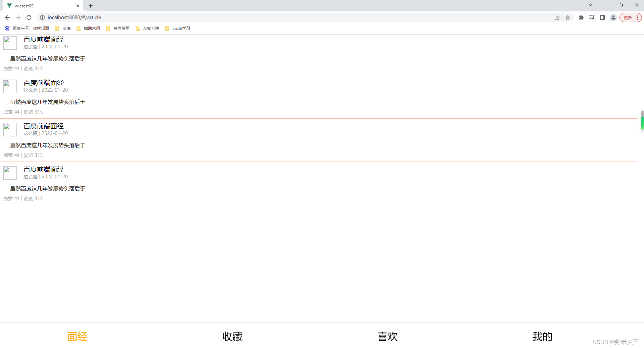Screen dimensions: 644x348
Task: Reload the page
Action: coord(29,17)
